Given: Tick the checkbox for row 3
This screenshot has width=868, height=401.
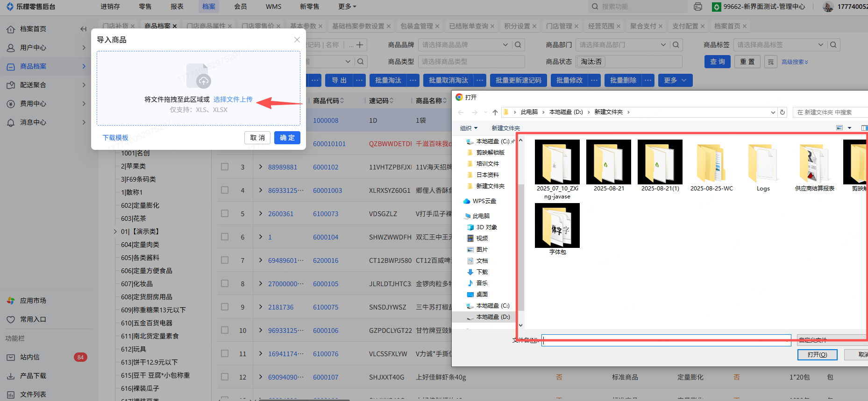Looking at the screenshot, I should [225, 167].
